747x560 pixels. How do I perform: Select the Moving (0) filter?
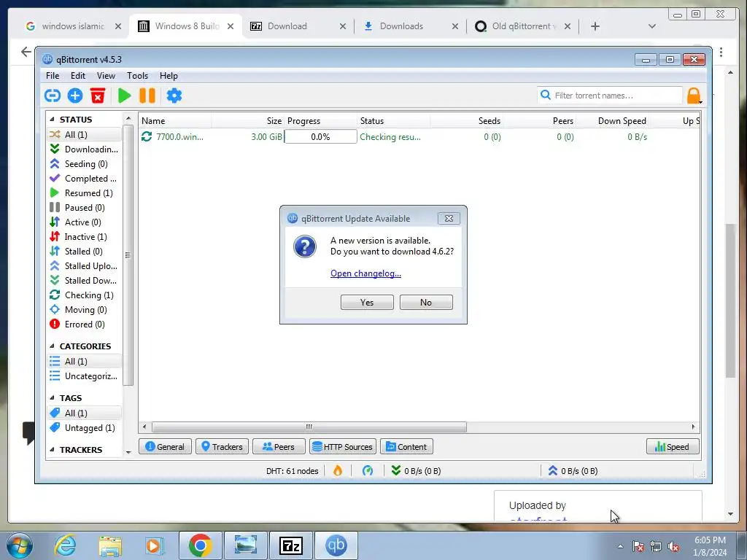coord(84,309)
